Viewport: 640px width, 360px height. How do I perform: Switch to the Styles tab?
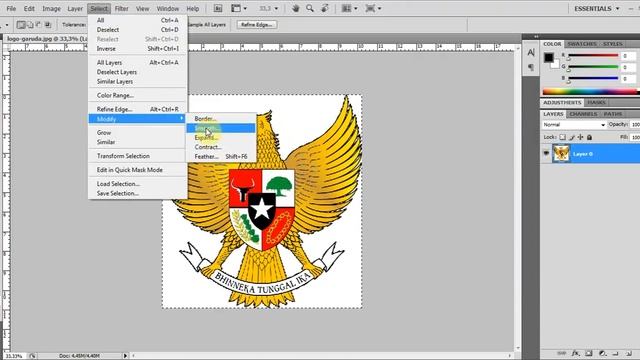pos(613,44)
